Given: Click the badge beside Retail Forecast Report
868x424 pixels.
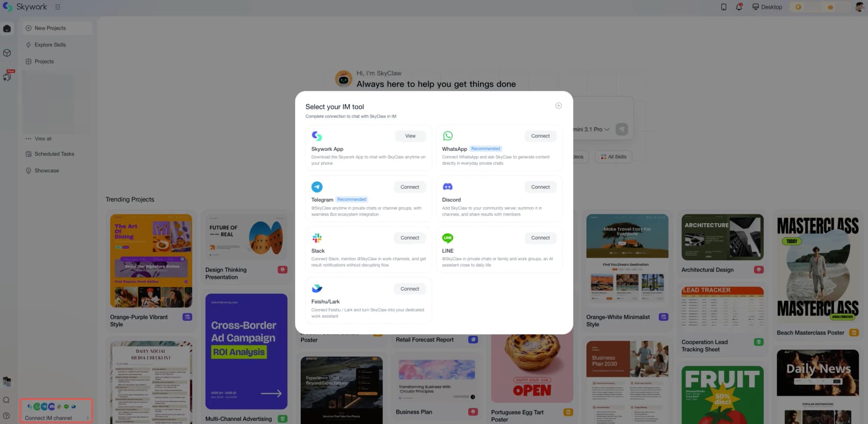Looking at the screenshot, I should 473,339.
